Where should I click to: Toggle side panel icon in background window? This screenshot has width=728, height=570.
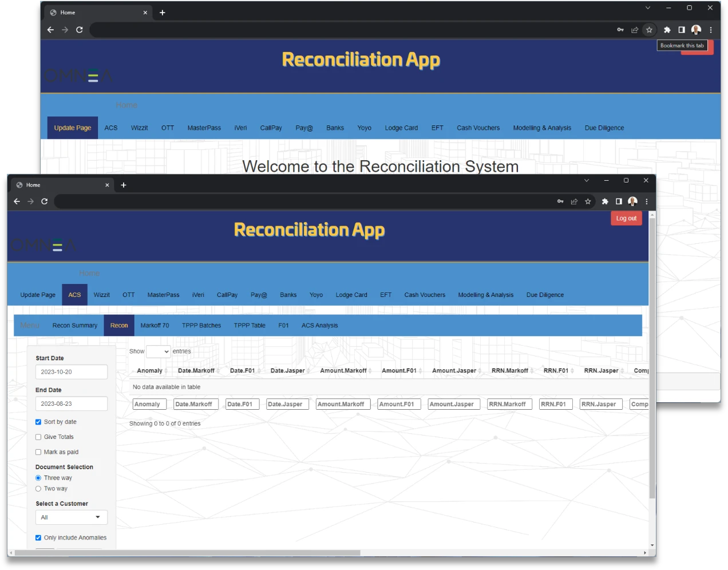point(682,30)
